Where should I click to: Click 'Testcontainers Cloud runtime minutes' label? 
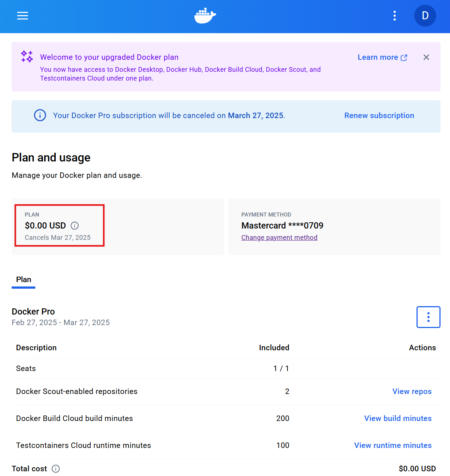[83, 445]
